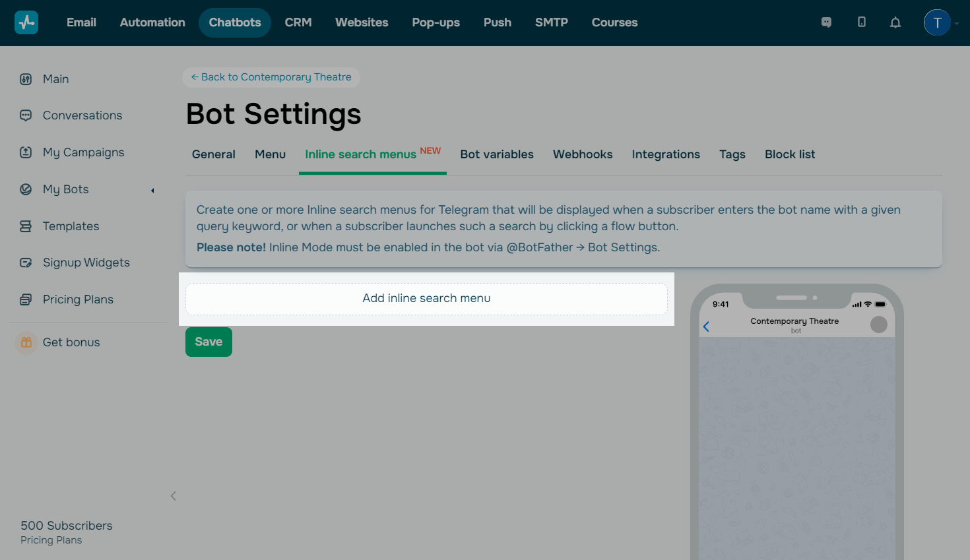Viewport: 970px width, 560px height.
Task: Open the chat support icon in header
Action: point(826,22)
